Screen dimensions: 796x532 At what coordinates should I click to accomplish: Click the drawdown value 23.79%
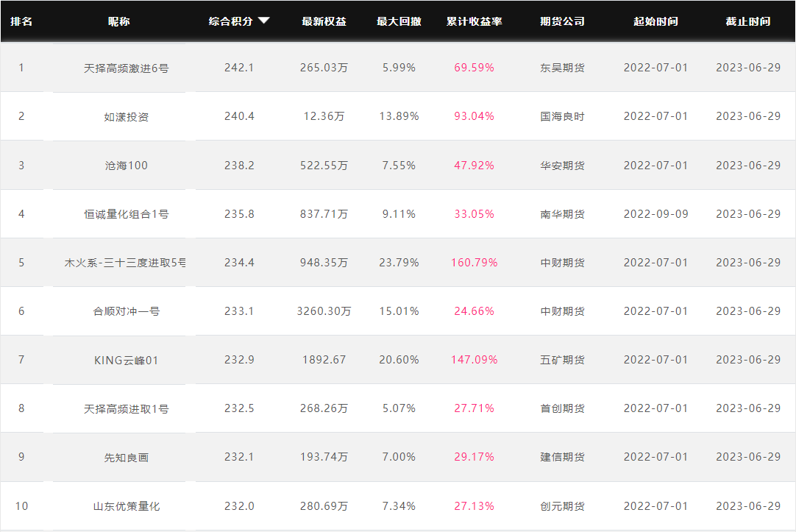pyautogui.click(x=399, y=263)
